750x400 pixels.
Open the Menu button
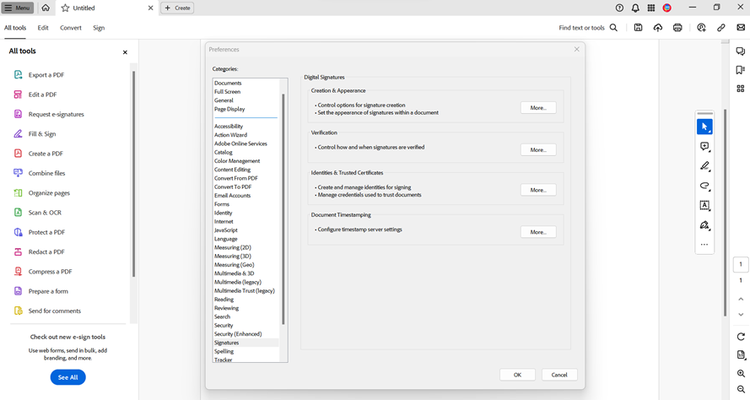coord(18,8)
